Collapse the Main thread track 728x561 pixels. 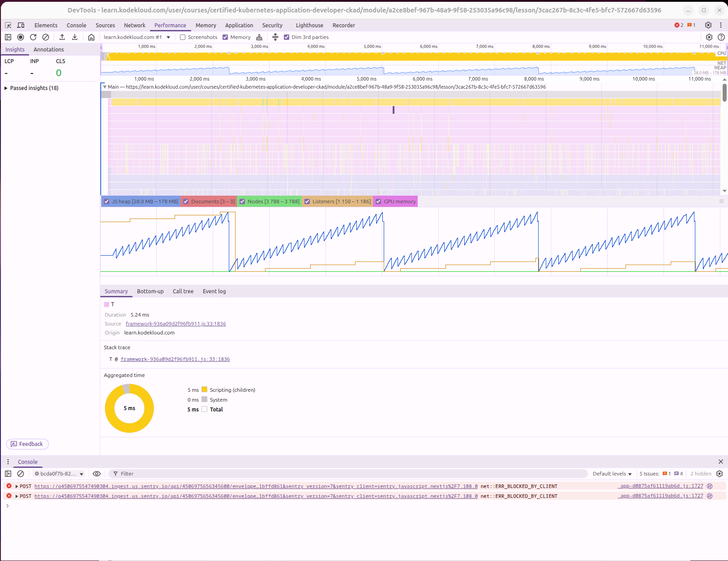point(105,87)
